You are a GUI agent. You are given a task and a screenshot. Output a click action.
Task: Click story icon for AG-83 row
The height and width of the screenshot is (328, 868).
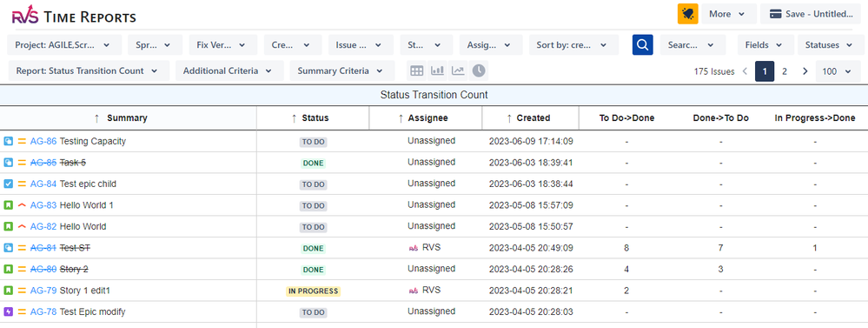[9, 205]
